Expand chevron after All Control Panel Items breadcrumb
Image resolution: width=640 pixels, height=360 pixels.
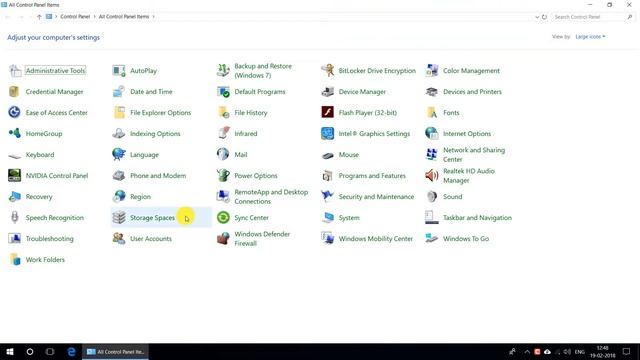pyautogui.click(x=153, y=17)
